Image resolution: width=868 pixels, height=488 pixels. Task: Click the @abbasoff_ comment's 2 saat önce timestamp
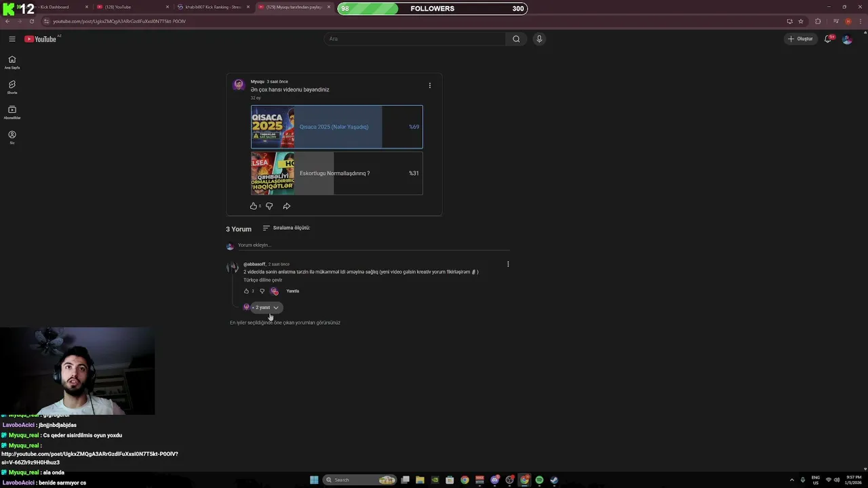tap(279, 264)
